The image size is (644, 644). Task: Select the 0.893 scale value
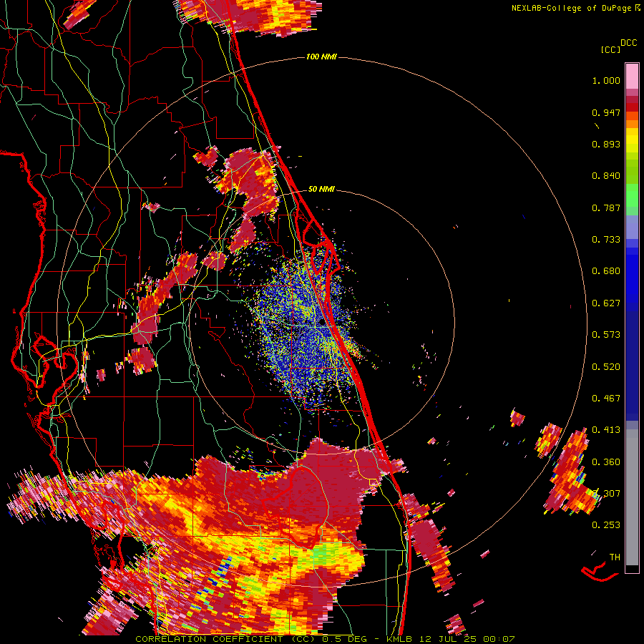[606, 144]
